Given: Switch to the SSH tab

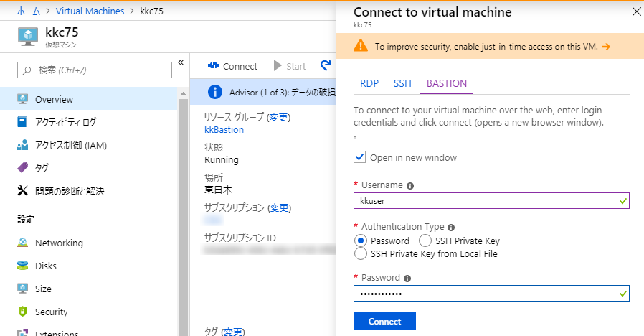Looking at the screenshot, I should [402, 83].
